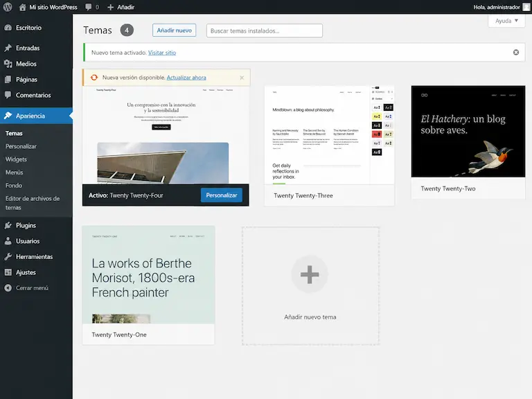532x399 pixels.
Task: Click the Usuarios person icon
Action: tap(8, 241)
